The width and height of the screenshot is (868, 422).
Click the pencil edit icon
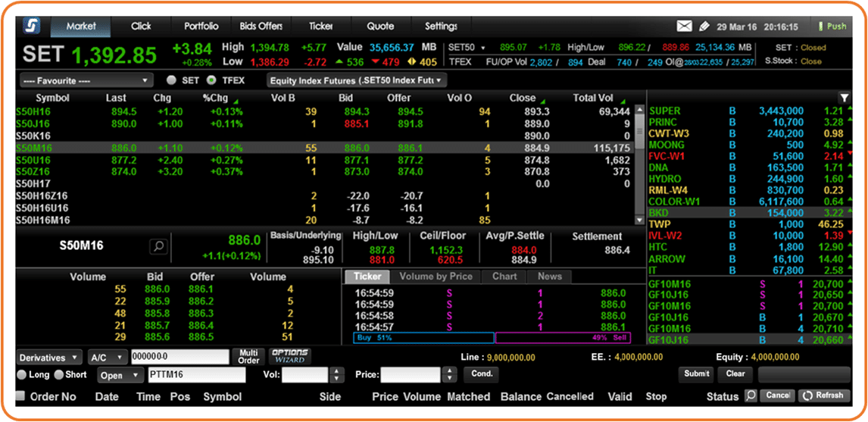(704, 27)
